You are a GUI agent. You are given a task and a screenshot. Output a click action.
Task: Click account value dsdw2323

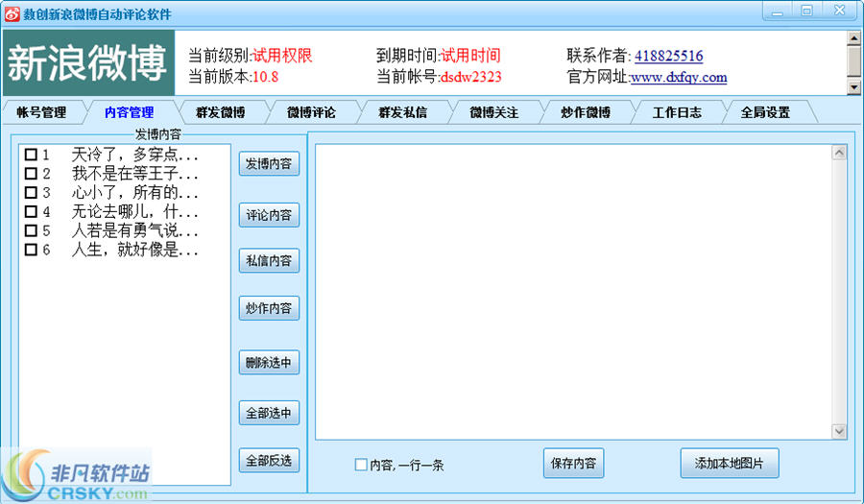(x=471, y=77)
